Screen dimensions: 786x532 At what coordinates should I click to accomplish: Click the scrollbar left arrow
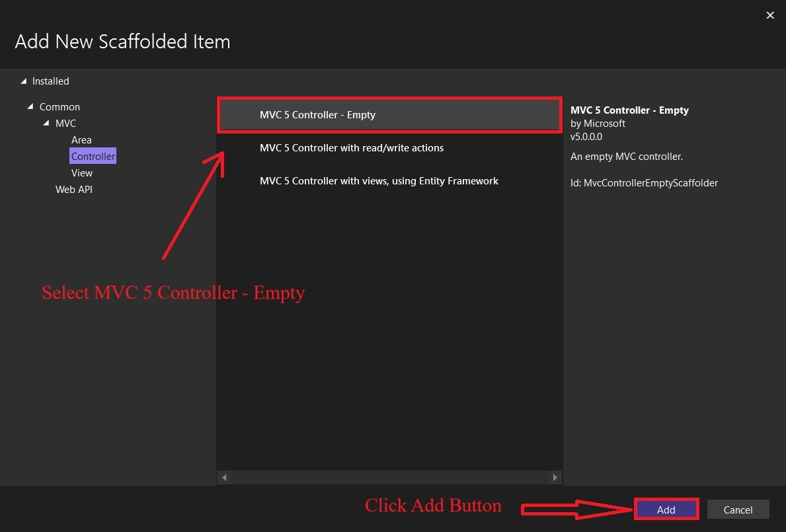(x=224, y=477)
